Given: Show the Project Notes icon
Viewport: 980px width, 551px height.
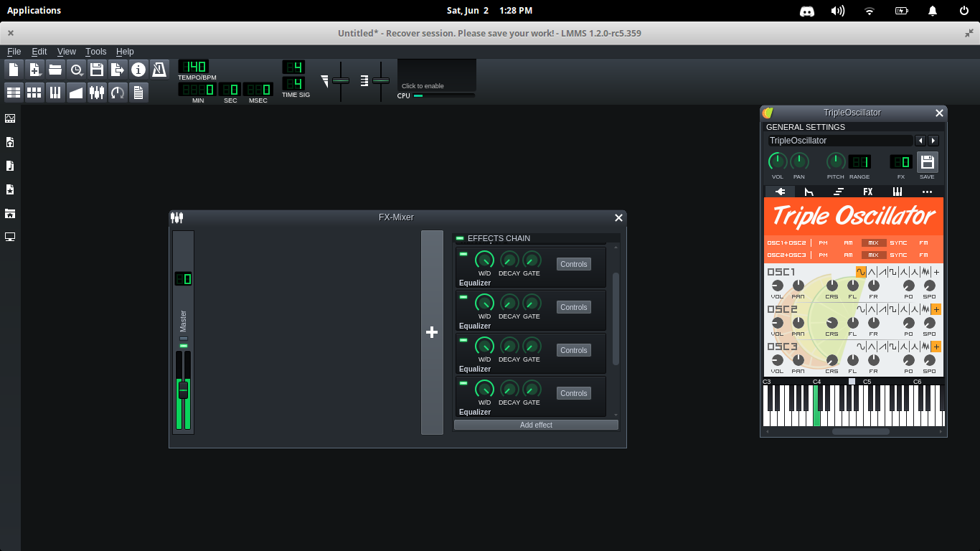Looking at the screenshot, I should pos(138,92).
